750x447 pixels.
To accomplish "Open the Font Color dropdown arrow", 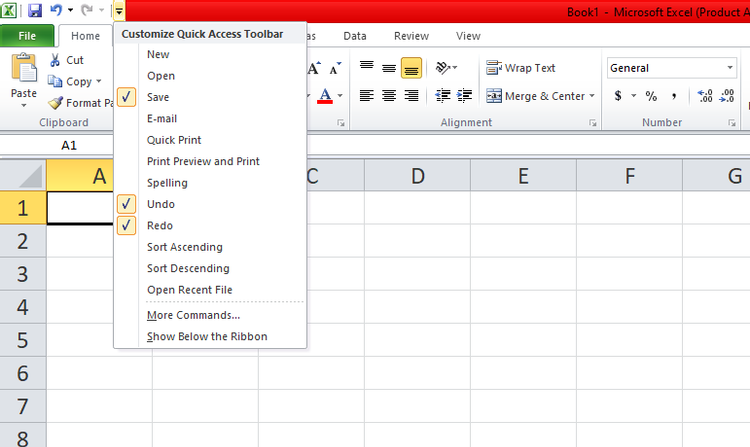I will (x=340, y=96).
